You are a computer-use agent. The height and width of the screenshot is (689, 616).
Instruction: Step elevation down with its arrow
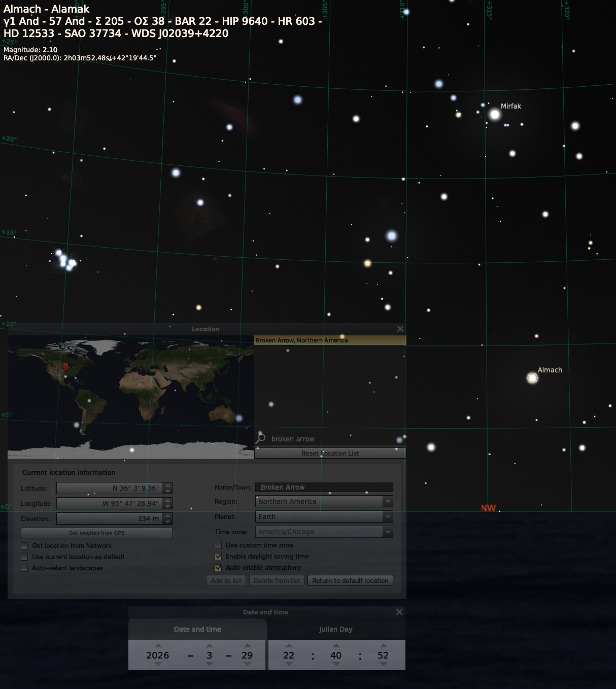[x=168, y=522]
